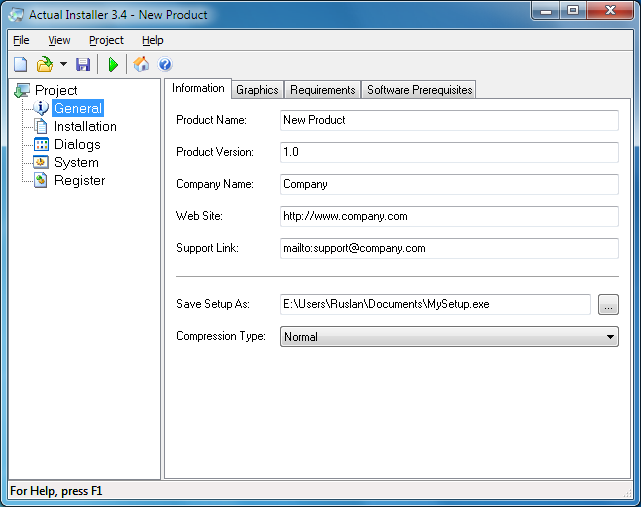Screen dimensions: 641x507
Task: Click the Save Setup As path field
Action: point(435,304)
